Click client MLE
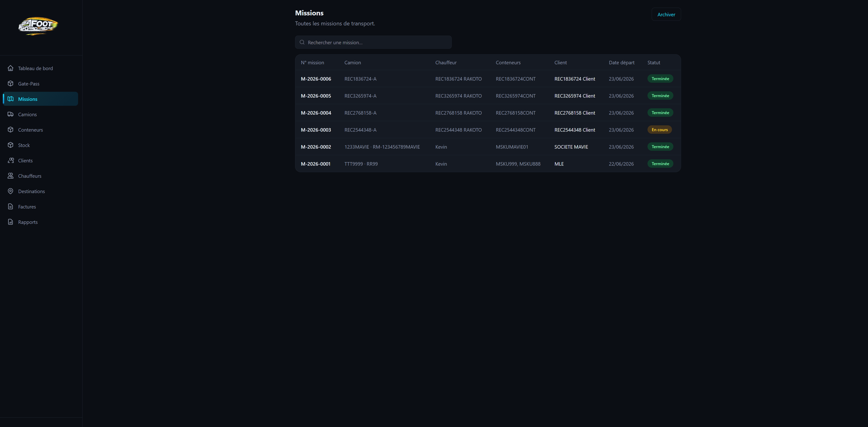868x427 pixels. click(x=559, y=164)
